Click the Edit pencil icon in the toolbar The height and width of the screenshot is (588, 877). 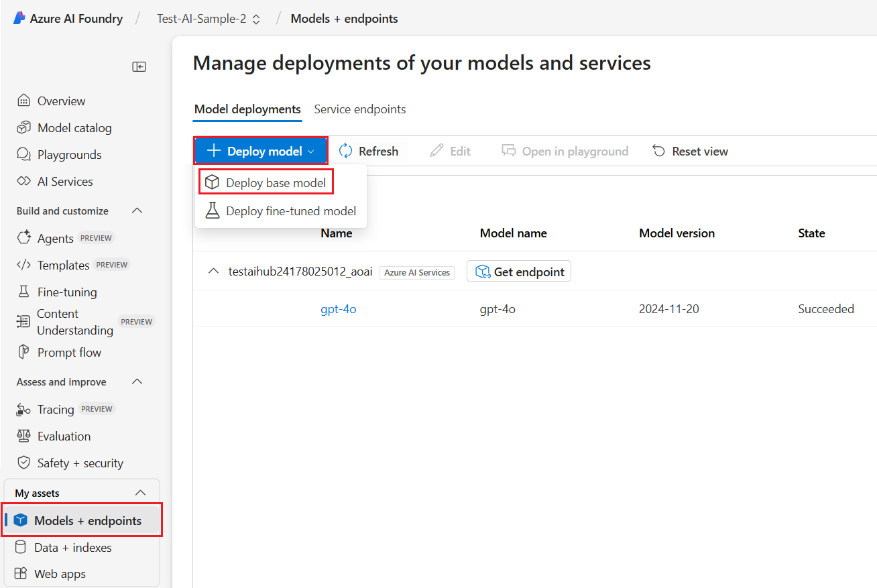pos(436,151)
